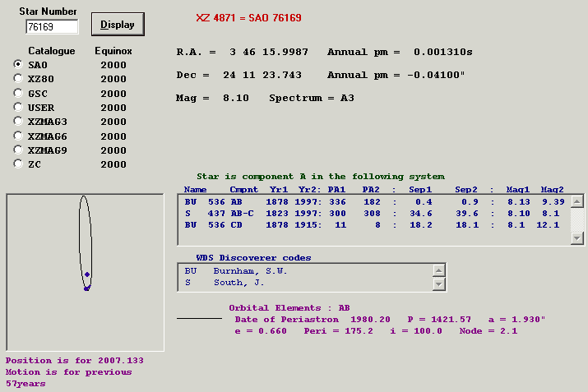The image size is (588, 392).
Task: Click 'Orbital Elements : AB' heading
Action: tap(289, 308)
